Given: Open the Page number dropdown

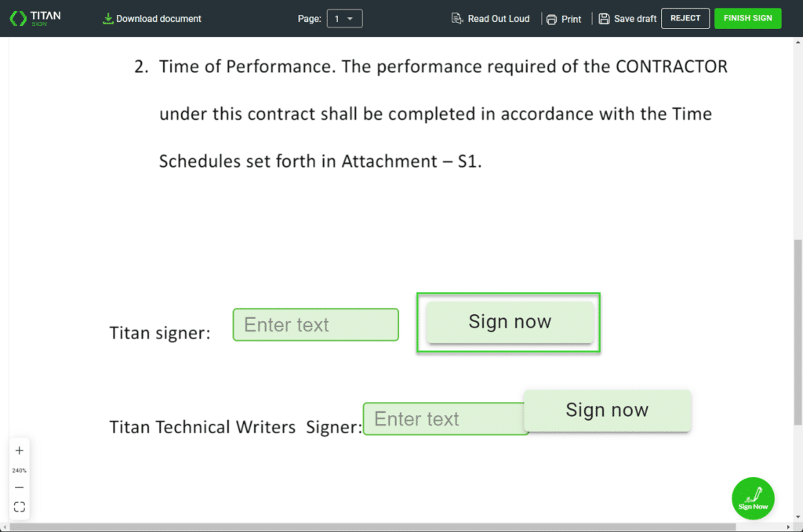Looking at the screenshot, I should (344, 18).
